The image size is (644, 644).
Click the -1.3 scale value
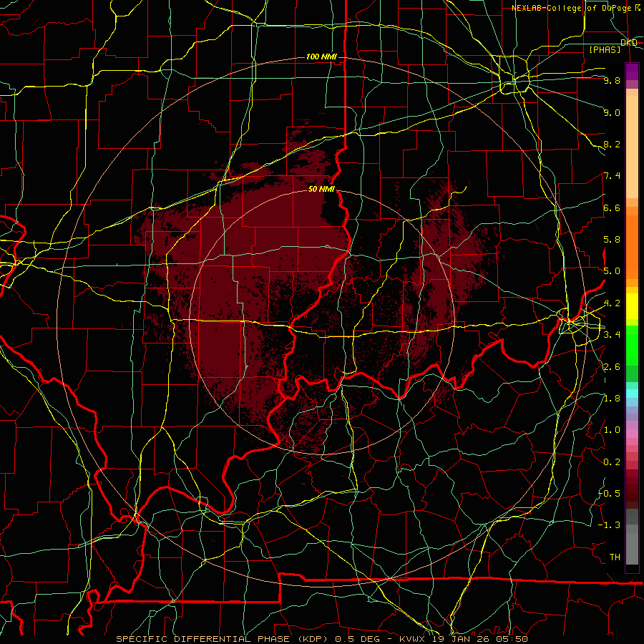(x=609, y=525)
